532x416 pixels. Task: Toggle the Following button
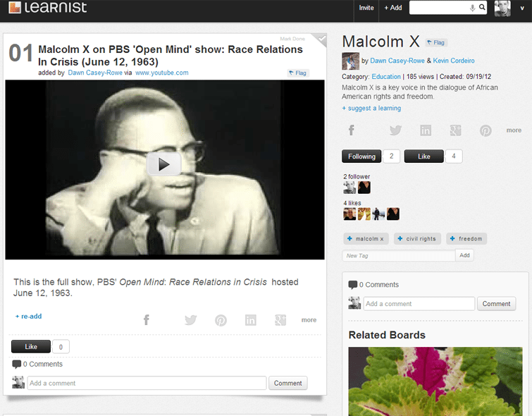pos(361,157)
